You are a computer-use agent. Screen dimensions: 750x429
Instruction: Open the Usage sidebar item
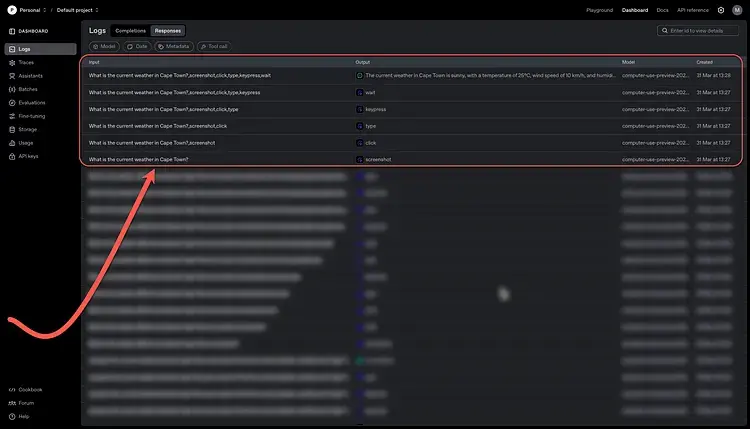pyautogui.click(x=26, y=143)
